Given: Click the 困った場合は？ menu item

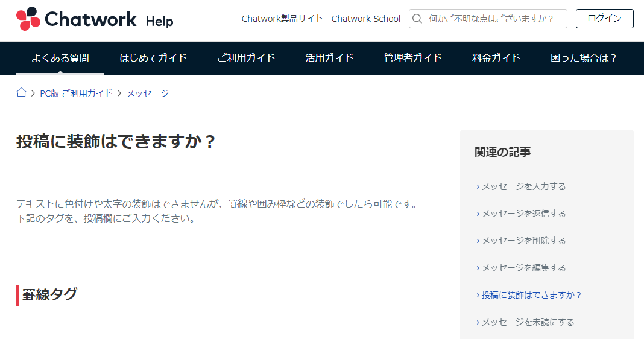Looking at the screenshot, I should click(584, 58).
